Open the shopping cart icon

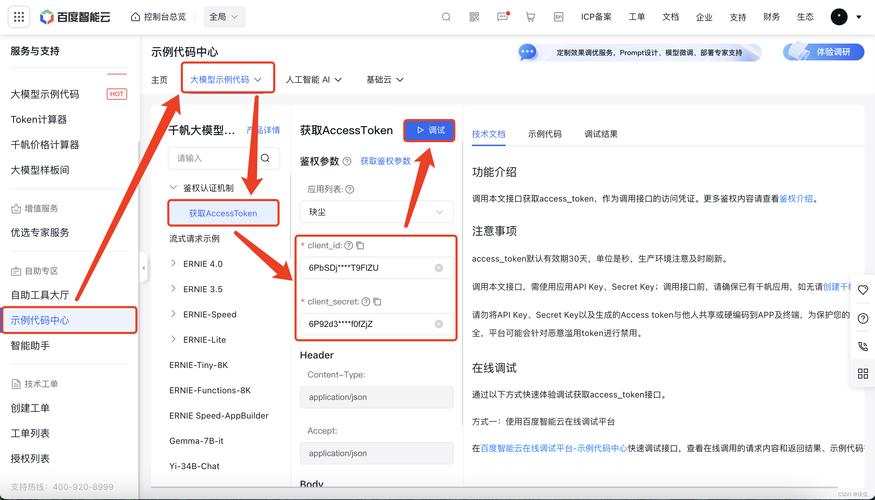(531, 17)
